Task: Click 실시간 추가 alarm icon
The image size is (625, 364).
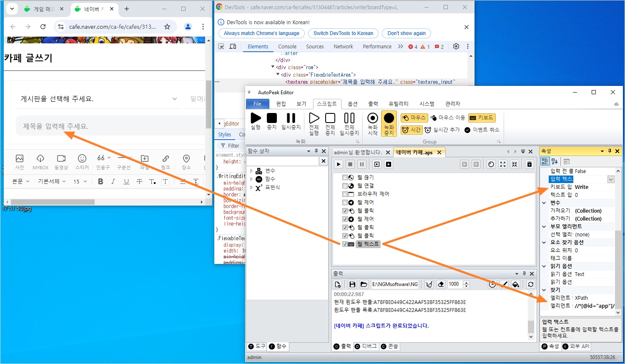Action: [x=428, y=130]
